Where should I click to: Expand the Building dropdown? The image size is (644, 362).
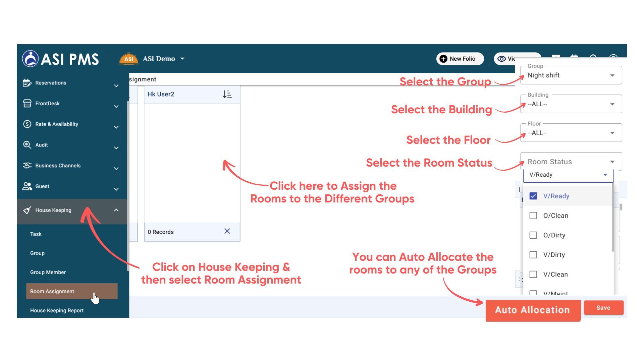pos(571,104)
